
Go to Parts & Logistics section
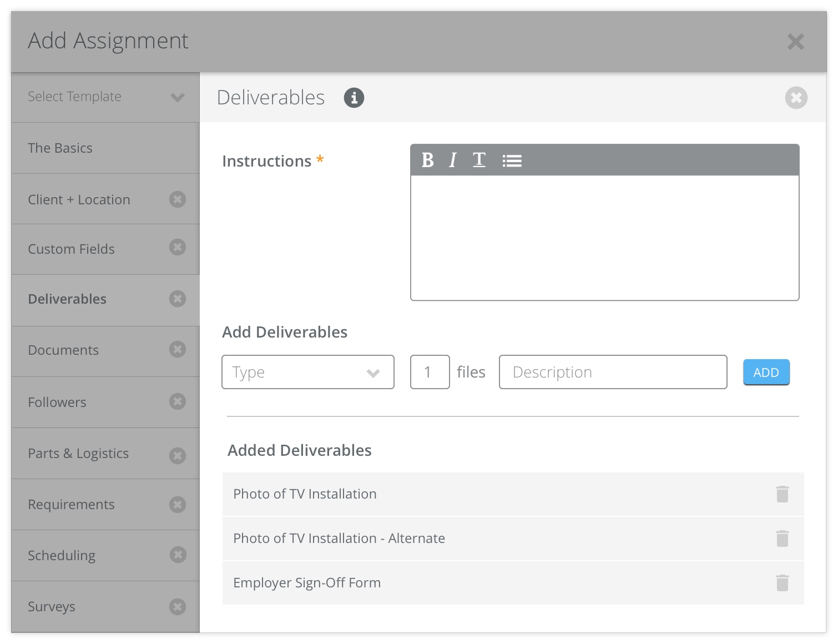point(78,454)
